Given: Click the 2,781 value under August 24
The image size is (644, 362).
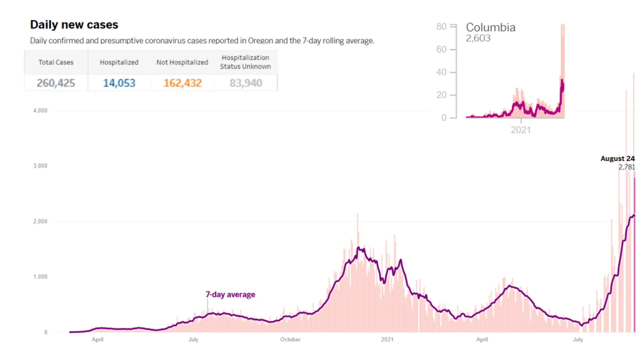Looking at the screenshot, I should click(x=627, y=167).
